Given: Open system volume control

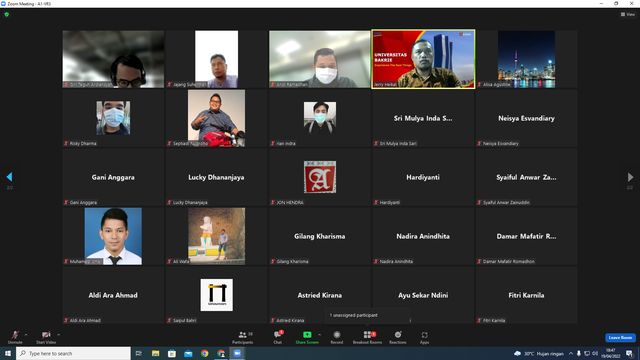Looking at the screenshot, I should (x=595, y=353).
